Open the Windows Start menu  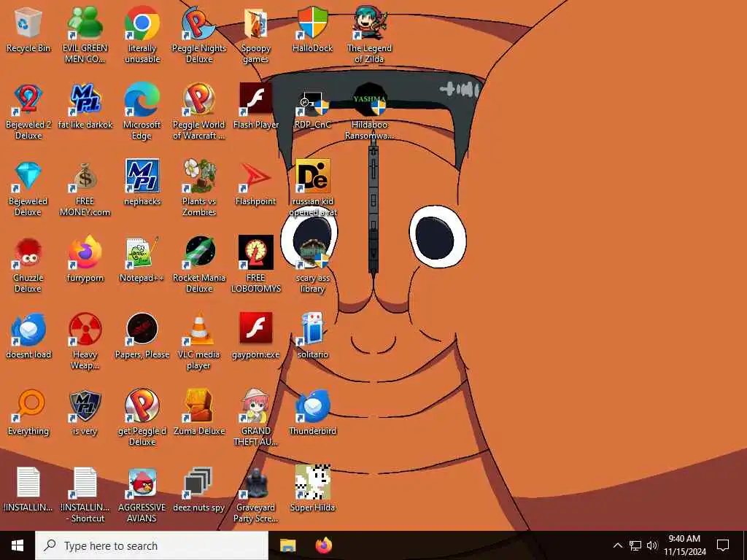coord(18,545)
